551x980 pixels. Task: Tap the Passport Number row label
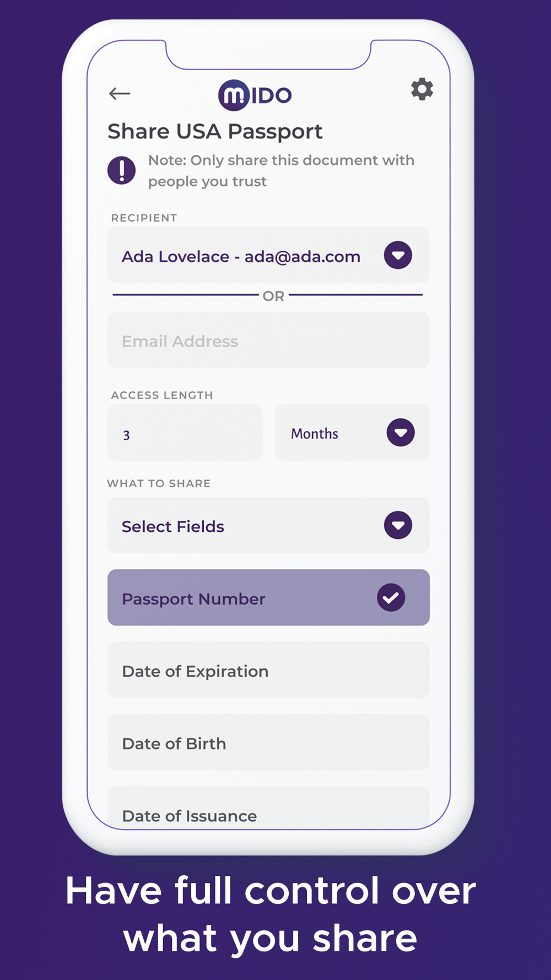click(193, 599)
